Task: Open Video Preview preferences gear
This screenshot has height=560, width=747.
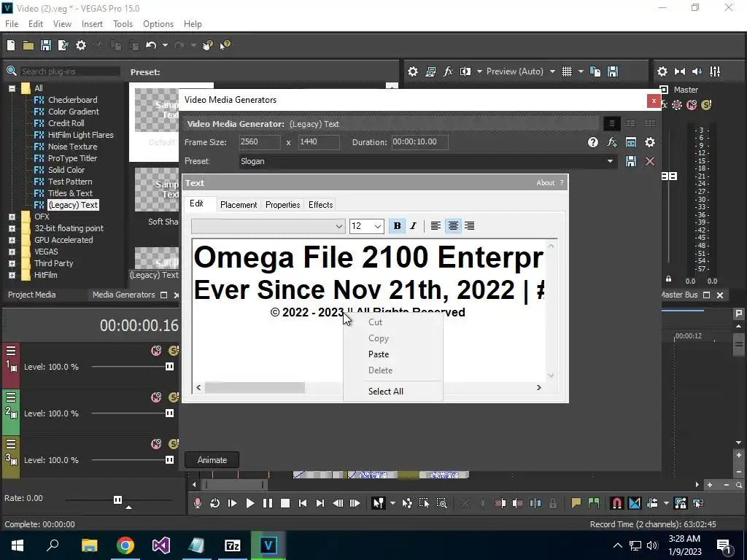Action: [413, 71]
